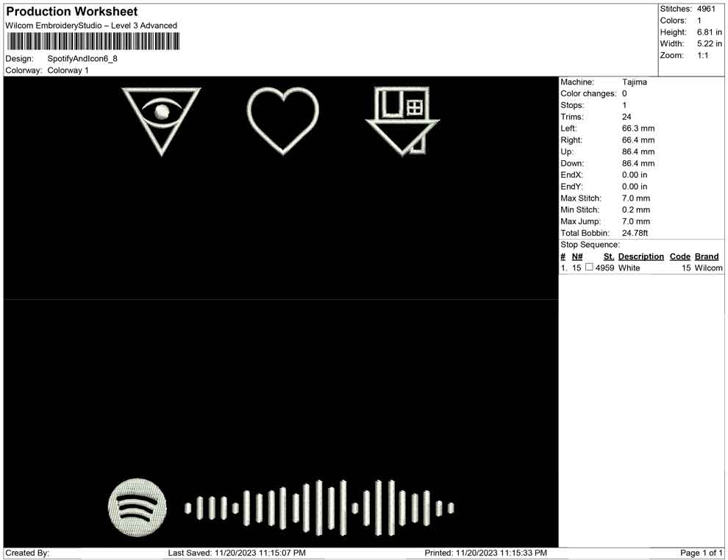Click 'White' thread description
Viewport: 728px width, 560px height.
629,268
